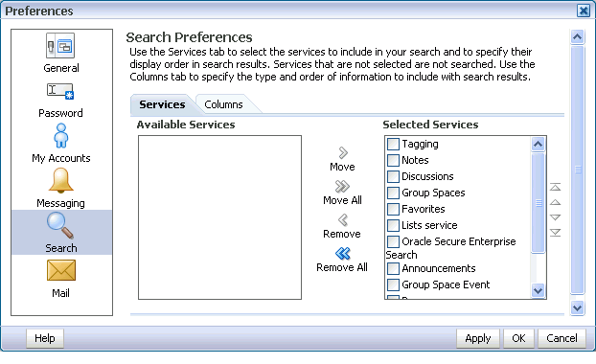Screen dimensions: 596x364
Task: Click the main panel scrollbar thumb
Action: click(x=578, y=170)
